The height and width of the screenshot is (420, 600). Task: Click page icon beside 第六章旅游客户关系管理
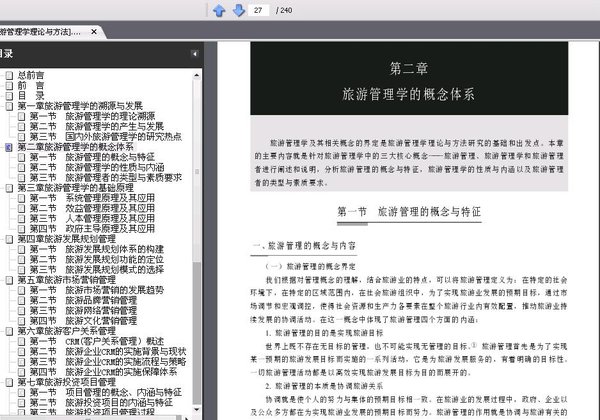tap(9, 331)
